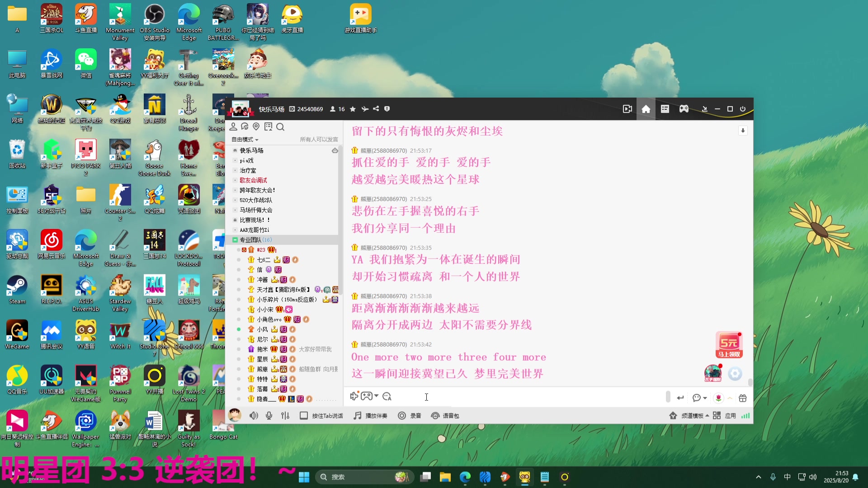Open the user list person icon
This screenshot has height=488, width=868.
pos(233,127)
